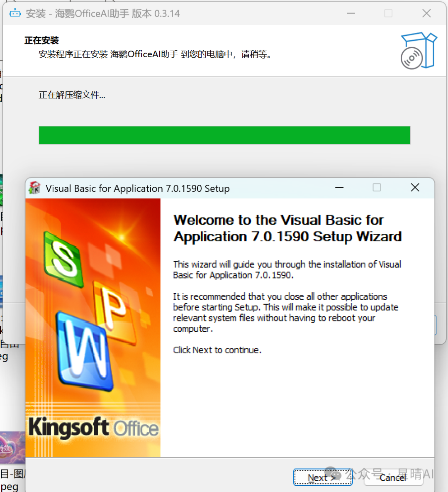Click Next in the VBA Setup wizard
Viewport: 448px width, 492px height.
pyautogui.click(x=323, y=477)
